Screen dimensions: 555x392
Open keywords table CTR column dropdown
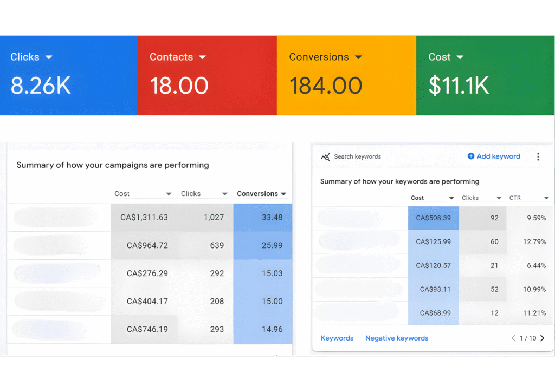pos(546,198)
